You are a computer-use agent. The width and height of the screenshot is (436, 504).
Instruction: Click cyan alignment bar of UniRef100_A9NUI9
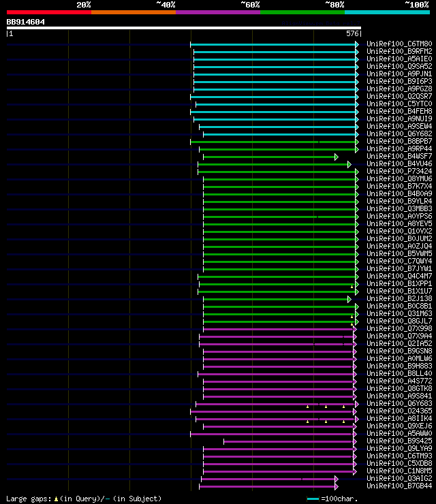(x=275, y=119)
